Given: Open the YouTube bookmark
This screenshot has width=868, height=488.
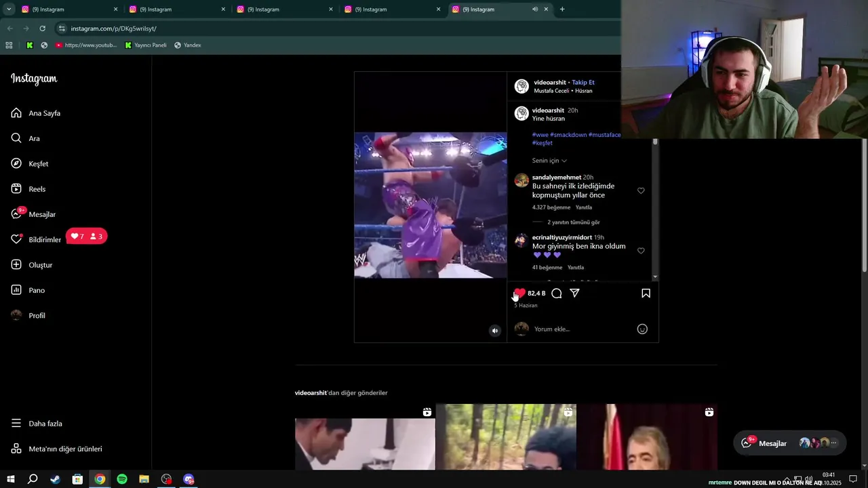Looking at the screenshot, I should coord(86,45).
